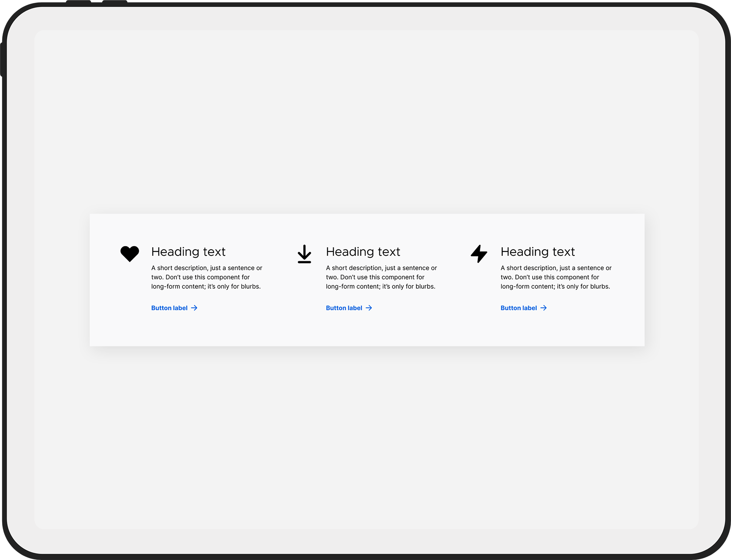Click the download arrow icon
Viewport: 731px width, 560px height.
click(304, 254)
